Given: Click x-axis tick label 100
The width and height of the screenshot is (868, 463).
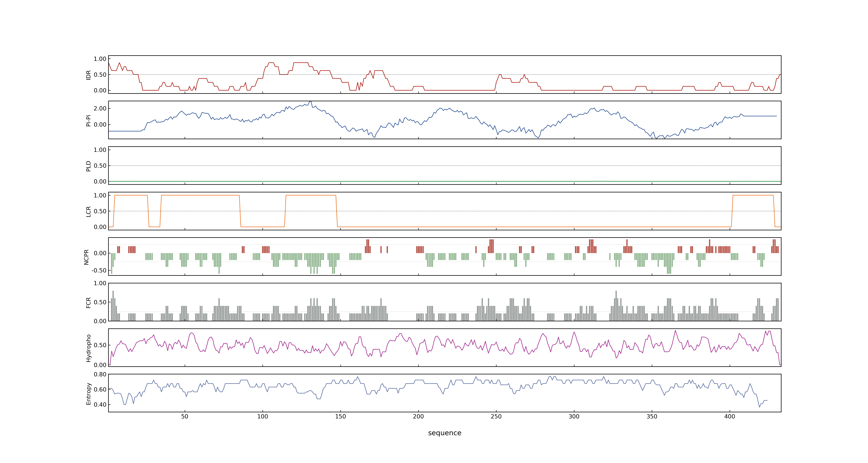Looking at the screenshot, I should (262, 416).
